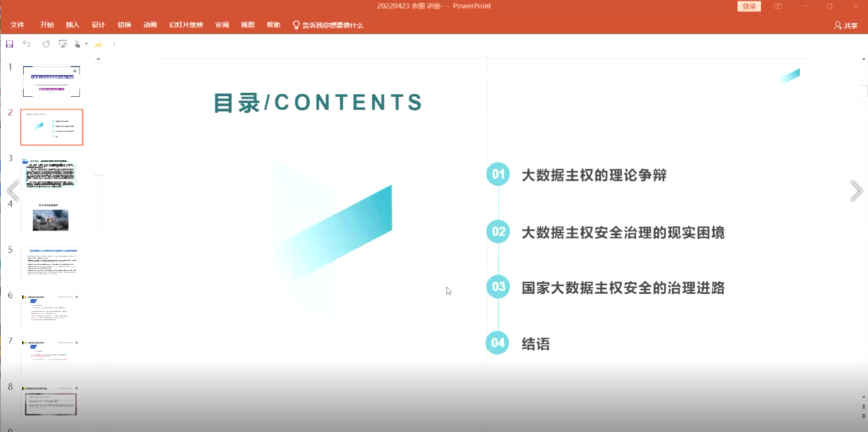This screenshot has height=432, width=868.
Task: Go to next slide with right chevron
Action: (x=856, y=191)
